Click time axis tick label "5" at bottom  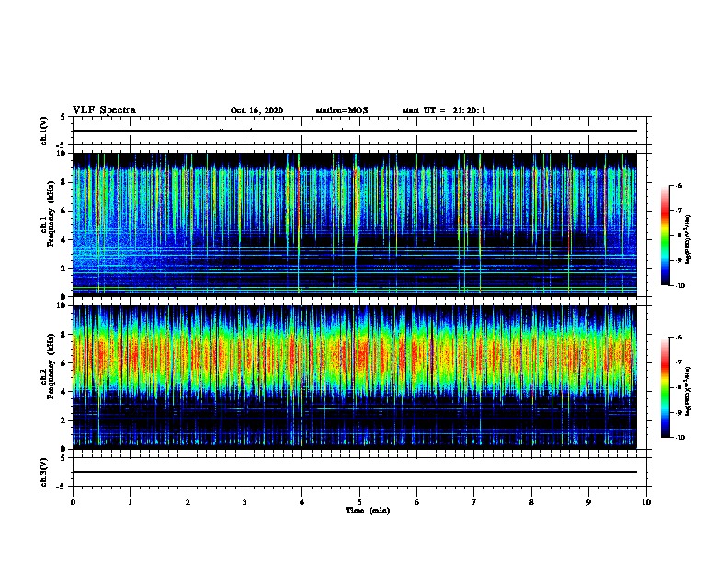click(359, 502)
